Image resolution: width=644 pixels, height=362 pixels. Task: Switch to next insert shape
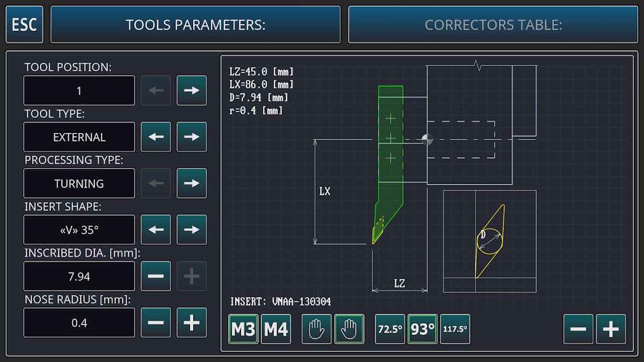[192, 230]
